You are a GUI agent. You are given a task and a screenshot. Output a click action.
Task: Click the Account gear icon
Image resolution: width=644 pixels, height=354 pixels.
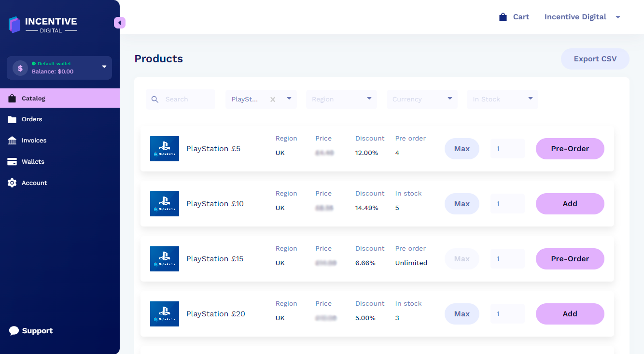coord(12,183)
